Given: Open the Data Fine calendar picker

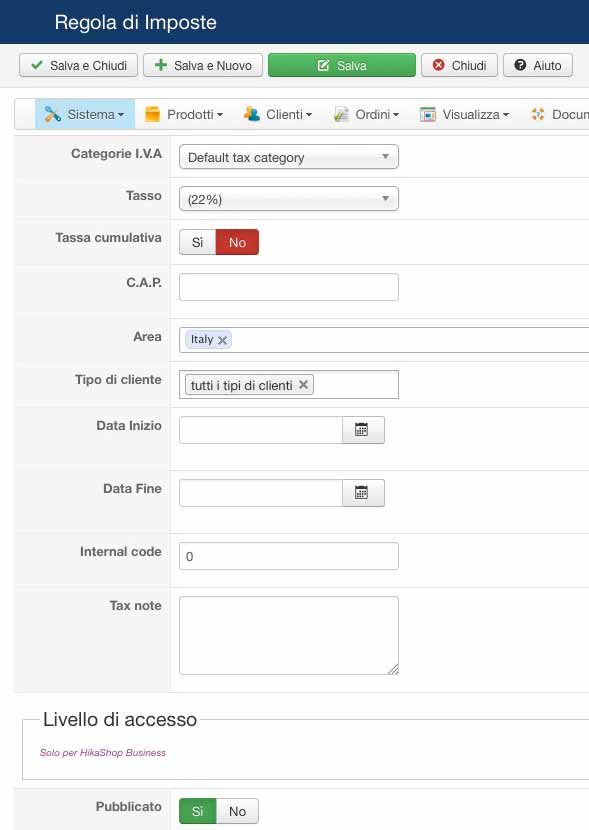Looking at the screenshot, I should click(x=363, y=493).
